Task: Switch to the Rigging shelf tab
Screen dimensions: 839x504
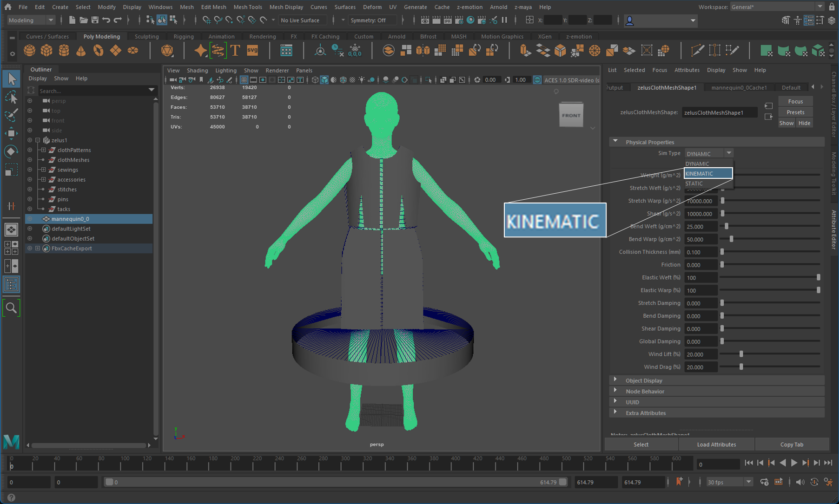Action: click(183, 36)
